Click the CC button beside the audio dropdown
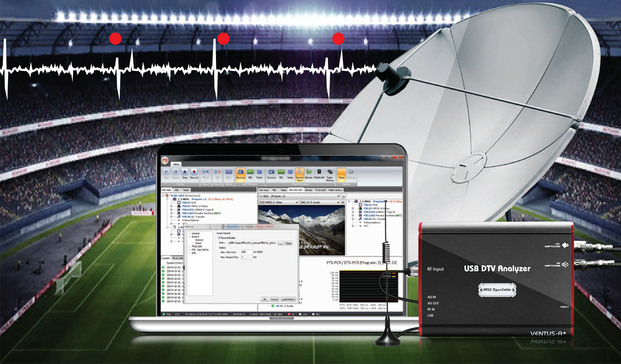621x364 pixels. tap(343, 202)
